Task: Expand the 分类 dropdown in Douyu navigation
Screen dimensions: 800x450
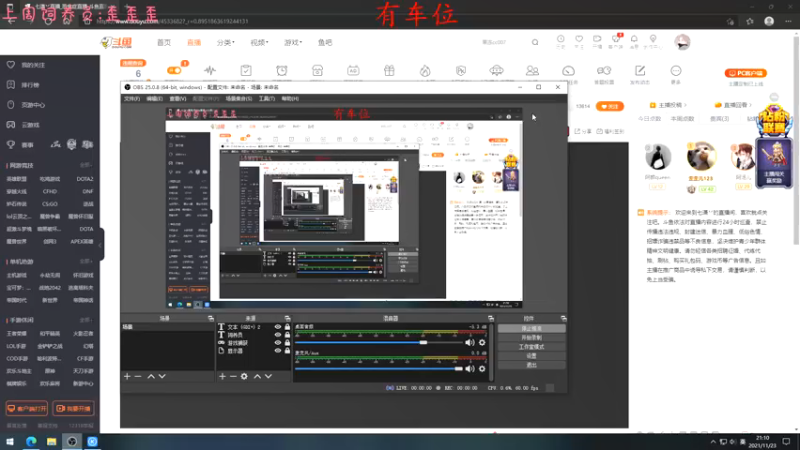Action: [x=226, y=42]
